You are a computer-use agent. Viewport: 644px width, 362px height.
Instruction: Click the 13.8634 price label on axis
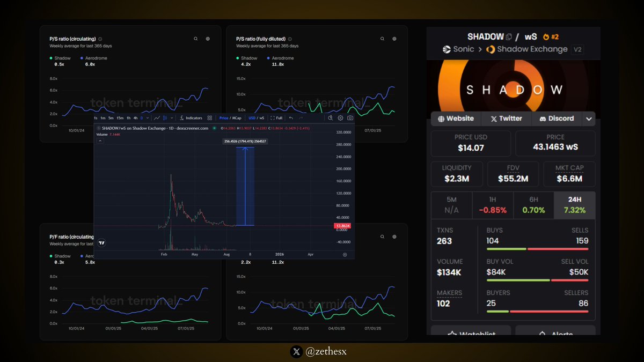[x=343, y=226]
